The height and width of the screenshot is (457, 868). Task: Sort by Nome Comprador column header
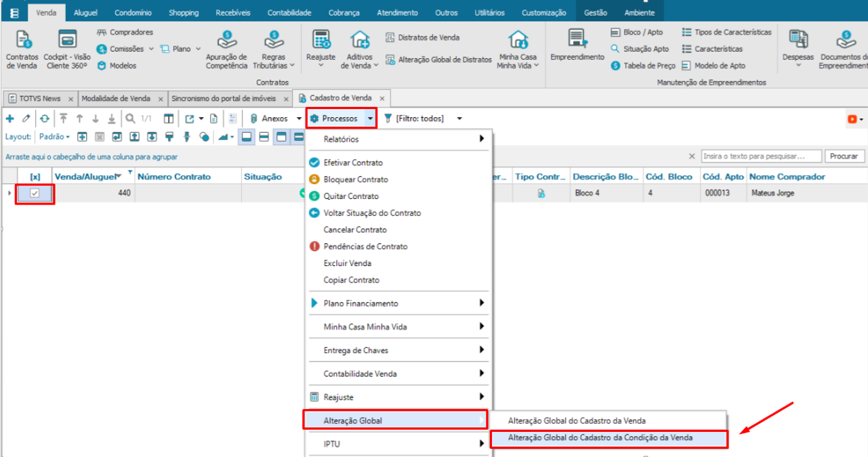[806, 177]
